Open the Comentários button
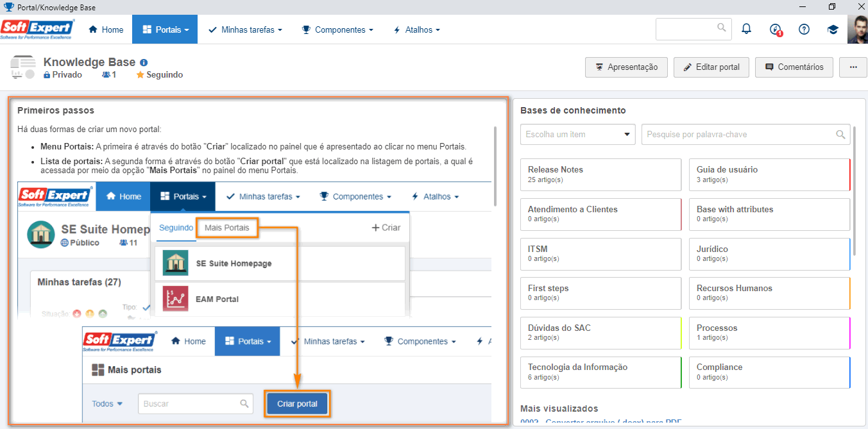 [794, 67]
